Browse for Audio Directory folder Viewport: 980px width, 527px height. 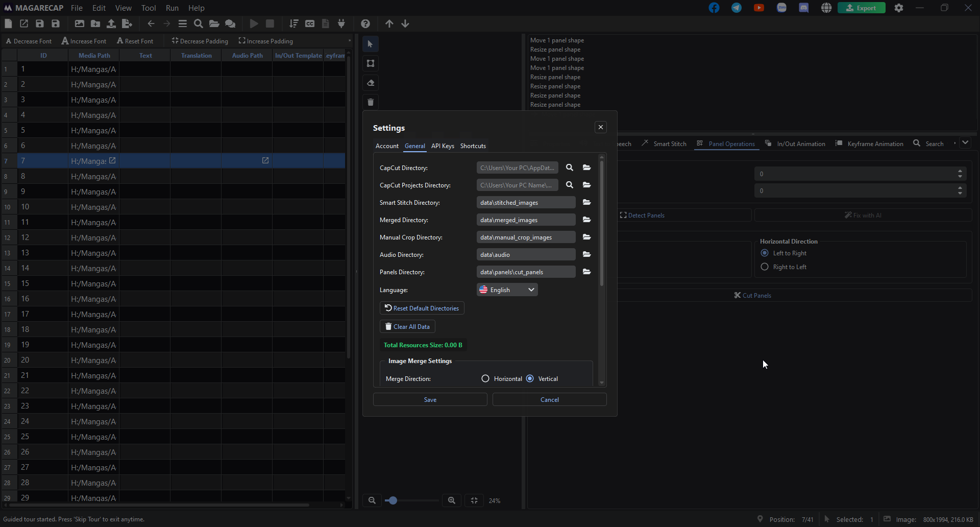tap(587, 254)
